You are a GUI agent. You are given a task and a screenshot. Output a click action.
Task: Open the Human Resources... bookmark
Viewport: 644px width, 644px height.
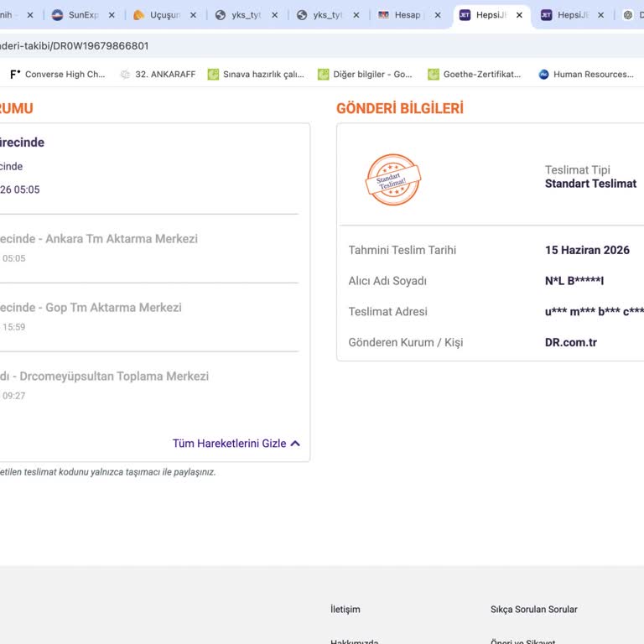tap(586, 75)
